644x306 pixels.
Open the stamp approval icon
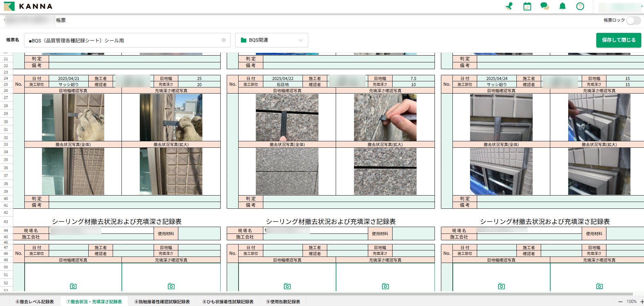click(x=509, y=6)
